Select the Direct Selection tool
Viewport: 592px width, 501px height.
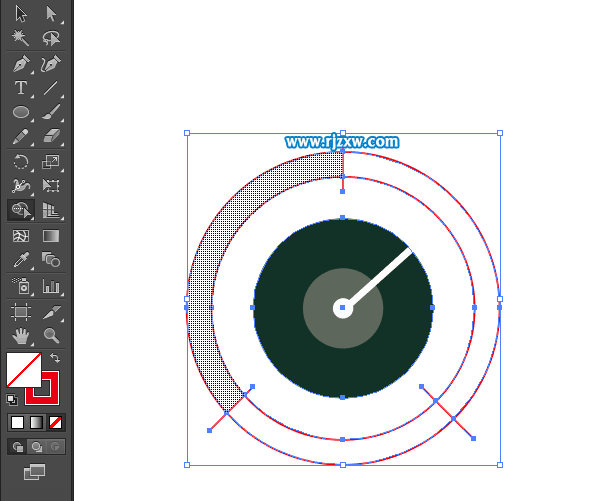(x=51, y=14)
